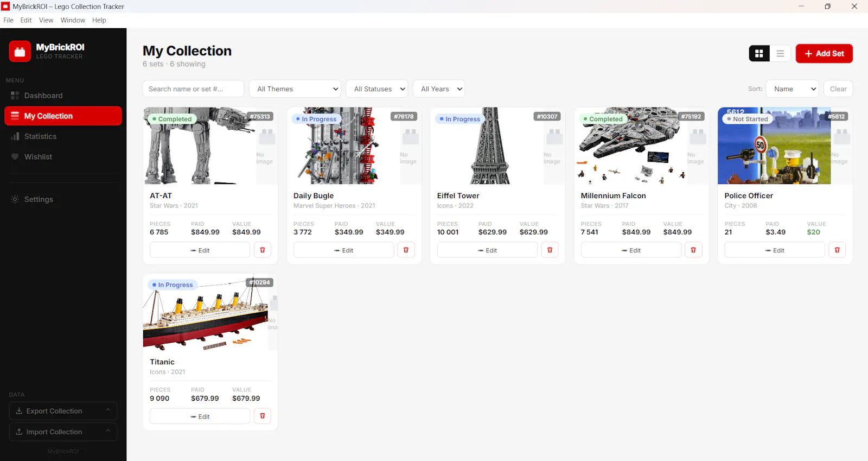Screen dimensions: 868x461
Task: Click the #10307 set number tag
Action: (547, 117)
